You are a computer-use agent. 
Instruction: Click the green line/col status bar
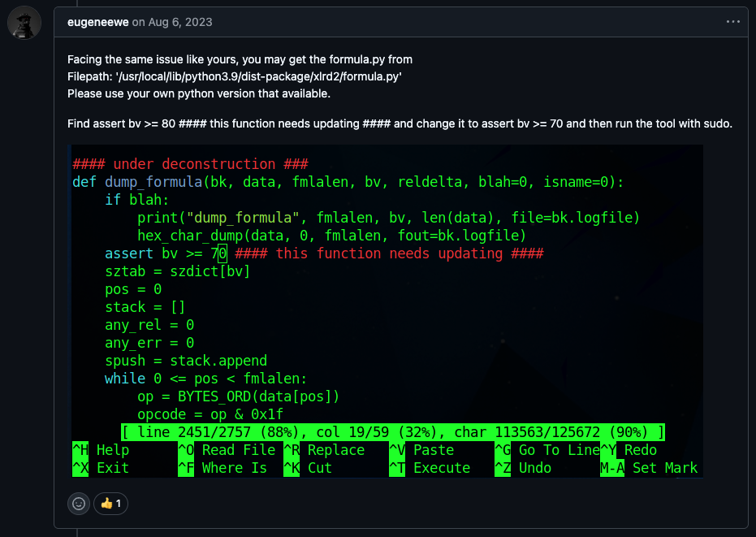(393, 431)
